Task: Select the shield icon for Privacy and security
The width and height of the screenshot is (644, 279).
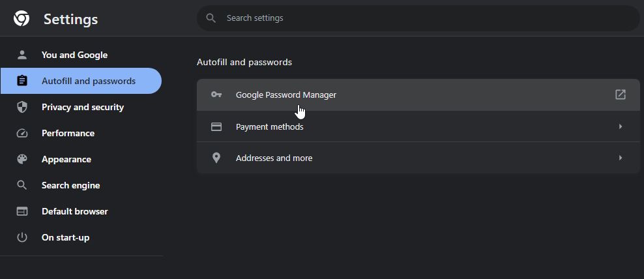Action: click(22, 107)
